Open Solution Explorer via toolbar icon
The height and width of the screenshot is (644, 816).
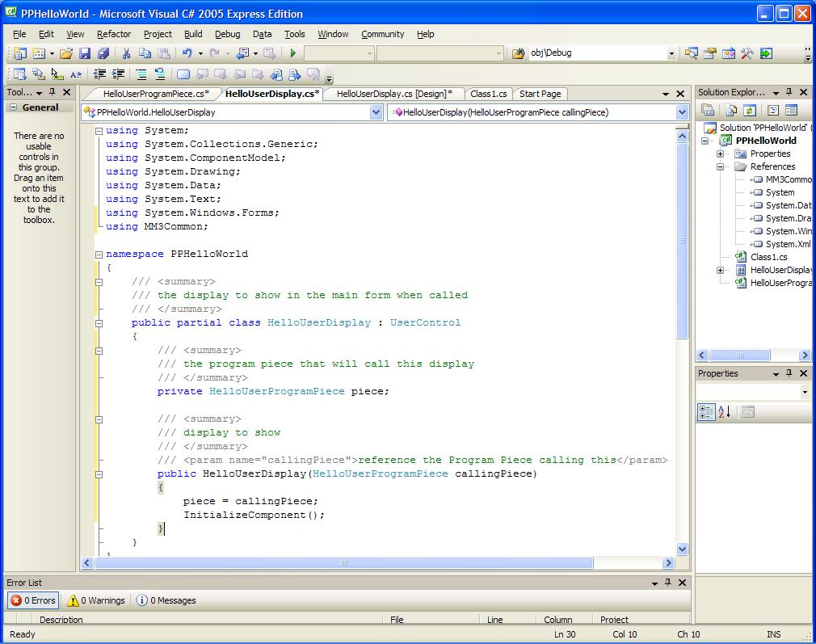tap(691, 53)
